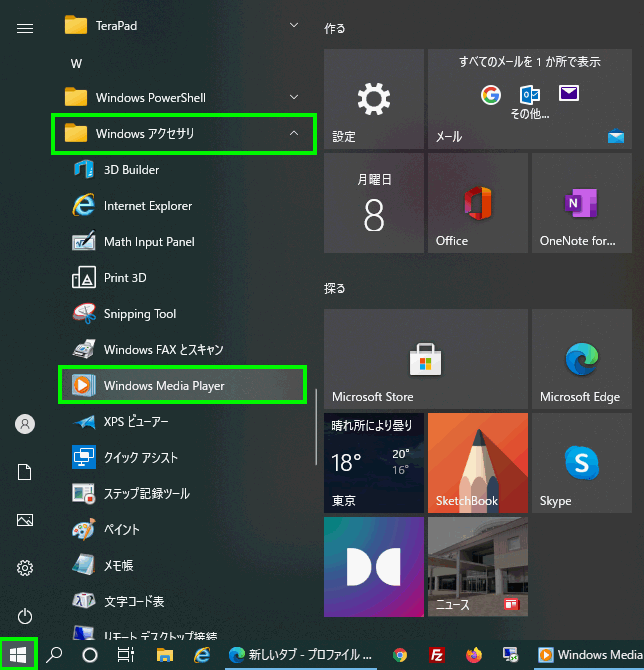Screen dimensions: 644x670
Task: Open XPS ビューアー
Action: (182, 422)
